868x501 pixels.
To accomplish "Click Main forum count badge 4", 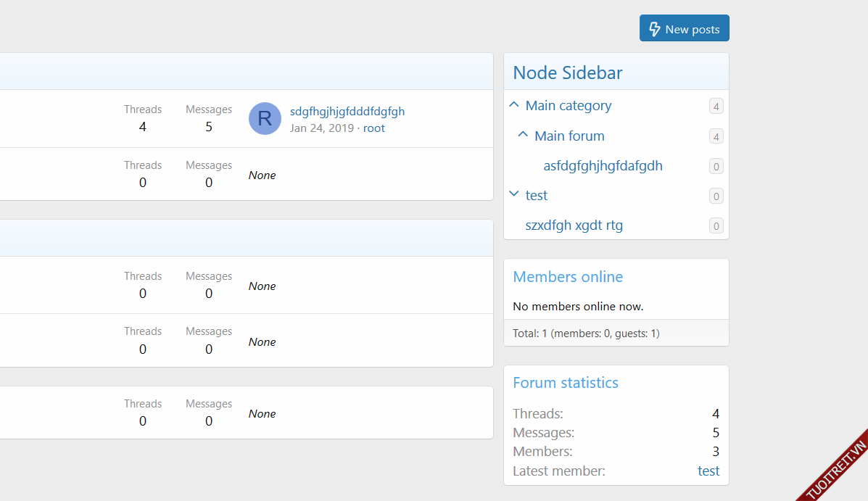I will pyautogui.click(x=716, y=136).
